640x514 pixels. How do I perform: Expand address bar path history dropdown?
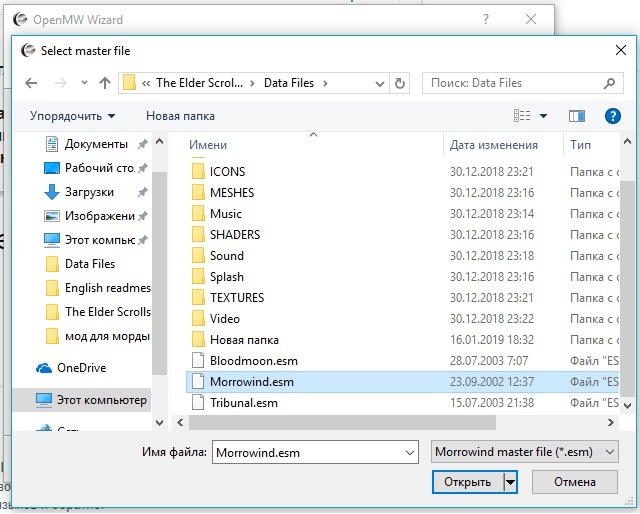(380, 84)
